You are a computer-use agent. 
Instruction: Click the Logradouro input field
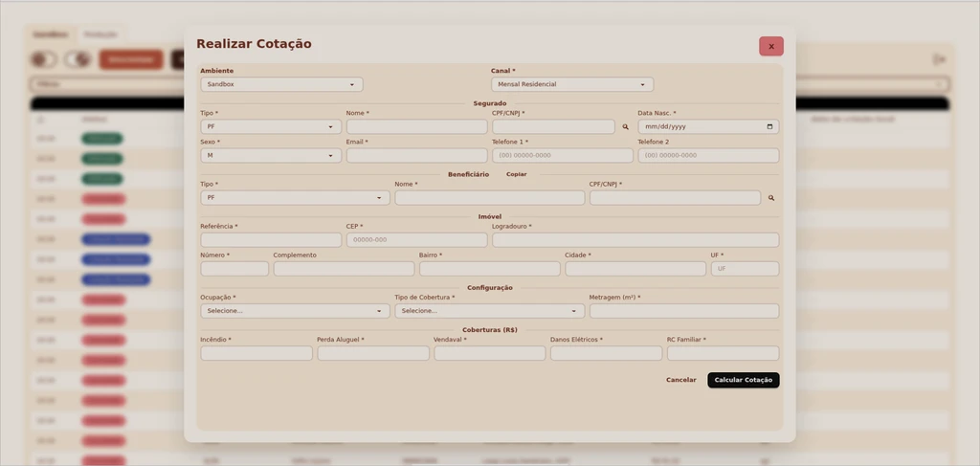coord(635,240)
